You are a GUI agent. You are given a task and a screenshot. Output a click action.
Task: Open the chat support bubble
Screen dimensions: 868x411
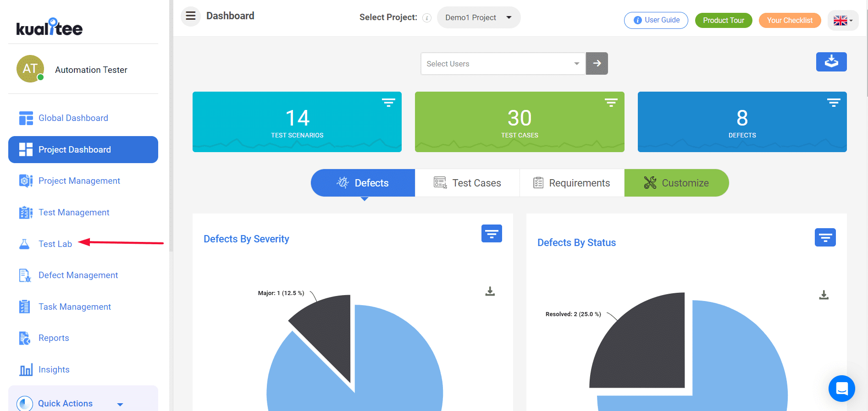(842, 389)
